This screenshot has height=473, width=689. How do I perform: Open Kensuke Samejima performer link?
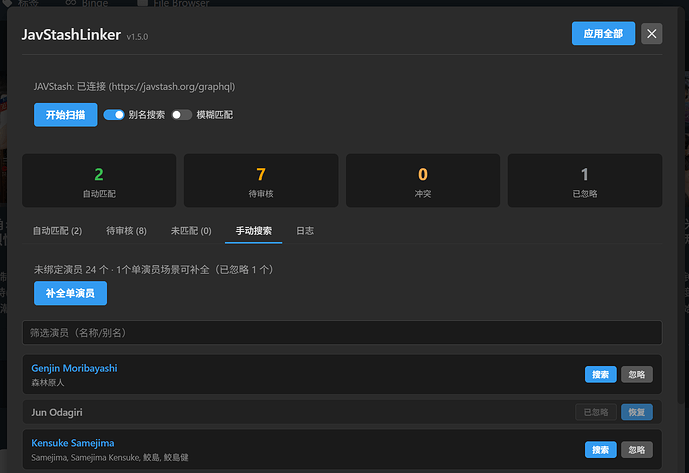tap(73, 443)
